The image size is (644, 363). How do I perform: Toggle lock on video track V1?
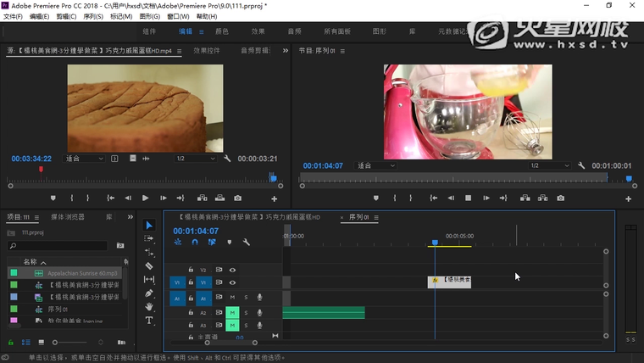pos(192,282)
